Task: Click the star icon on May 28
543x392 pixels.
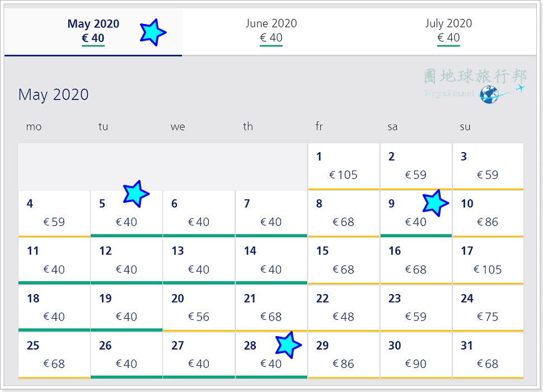Action: click(x=288, y=344)
